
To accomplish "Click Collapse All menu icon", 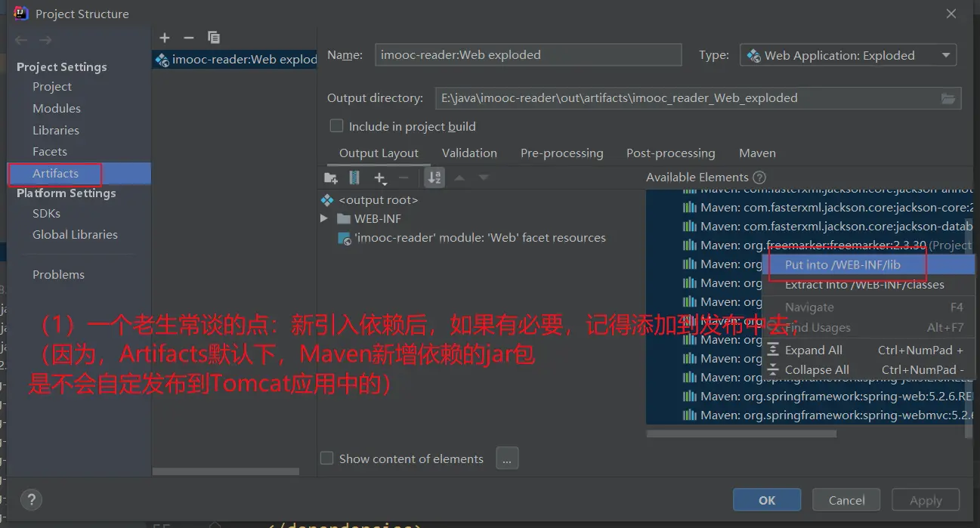I will (773, 369).
